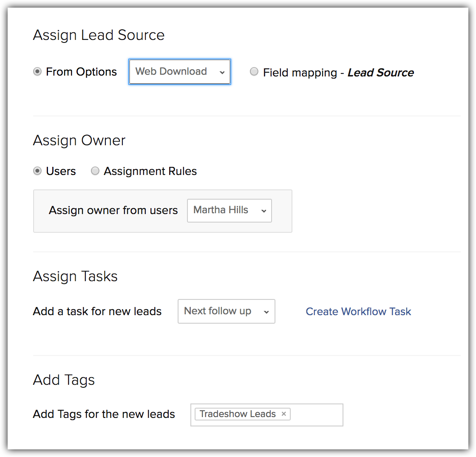Click the 'Assign owner from users' label
The image size is (476, 457).
113,210
